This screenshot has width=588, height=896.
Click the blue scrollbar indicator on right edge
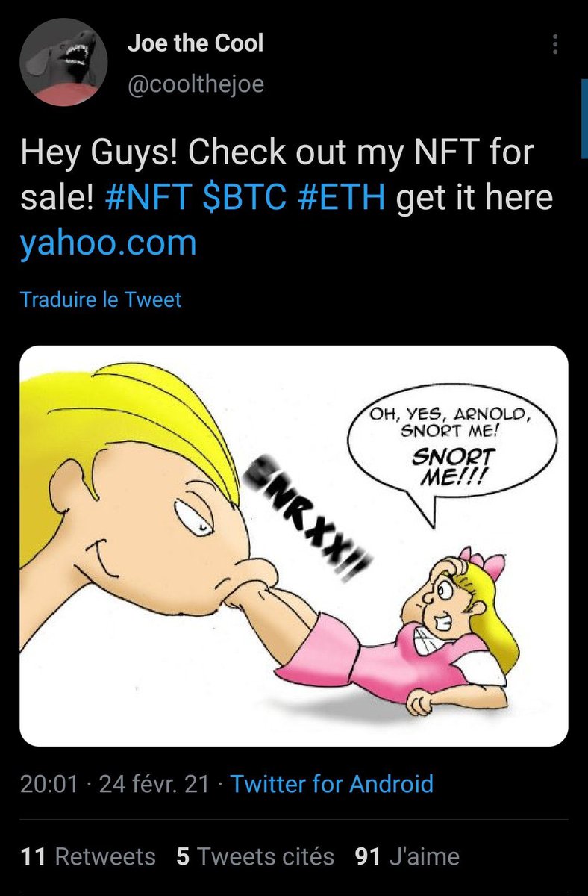(584, 119)
